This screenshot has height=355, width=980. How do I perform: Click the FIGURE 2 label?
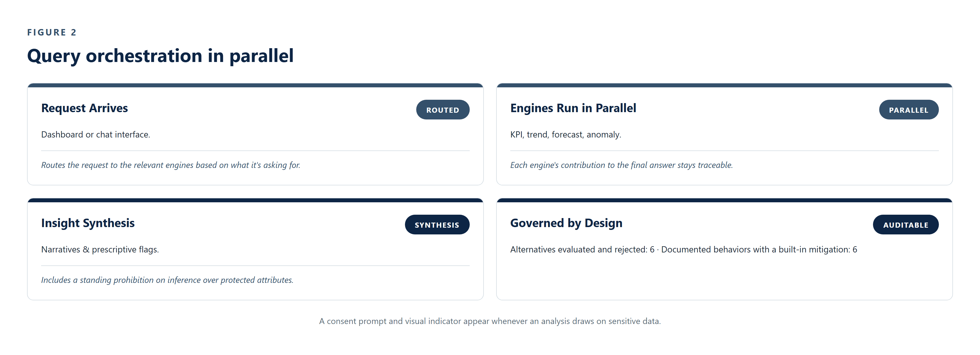[x=52, y=32]
